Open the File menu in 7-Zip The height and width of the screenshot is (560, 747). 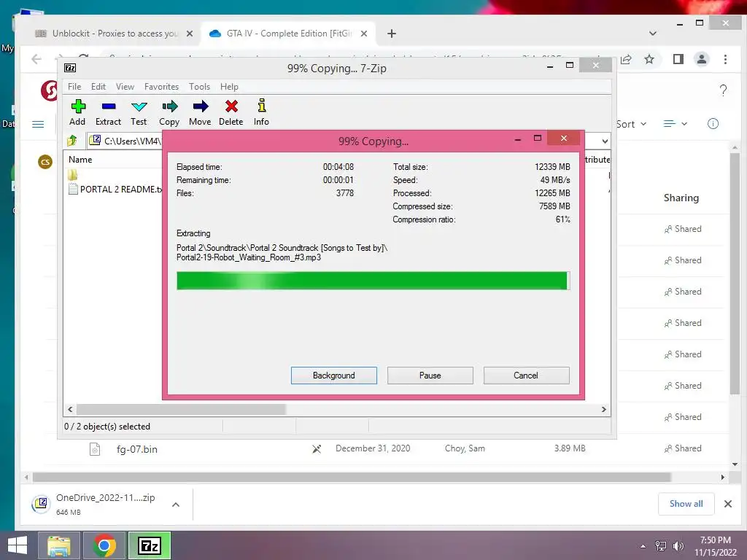point(74,87)
